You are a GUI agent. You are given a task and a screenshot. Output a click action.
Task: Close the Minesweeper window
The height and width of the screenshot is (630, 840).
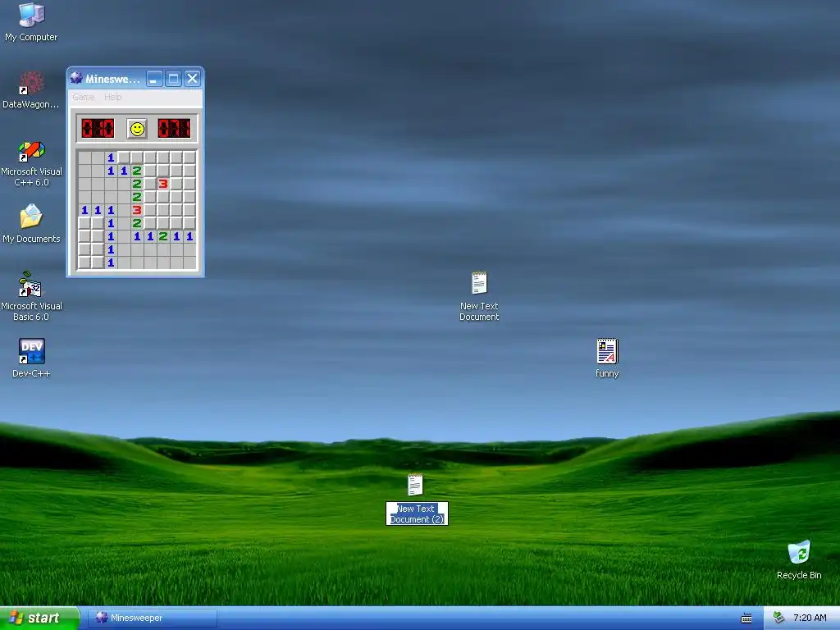(x=192, y=79)
